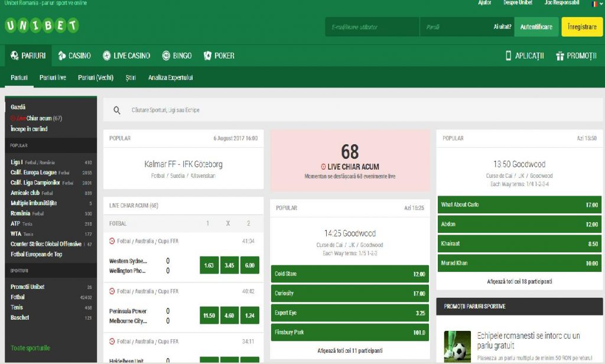Click the Înregistrare button
This screenshot has height=364, width=605.
pos(582,27)
